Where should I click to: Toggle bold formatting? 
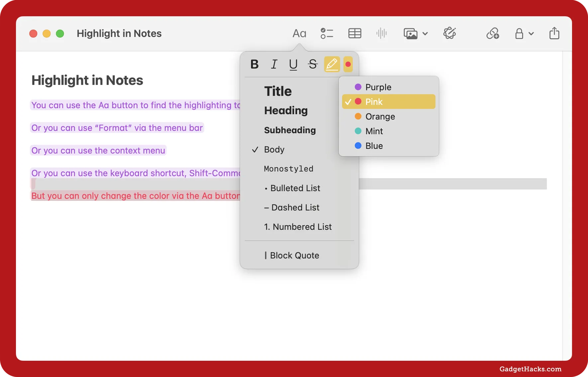click(254, 64)
